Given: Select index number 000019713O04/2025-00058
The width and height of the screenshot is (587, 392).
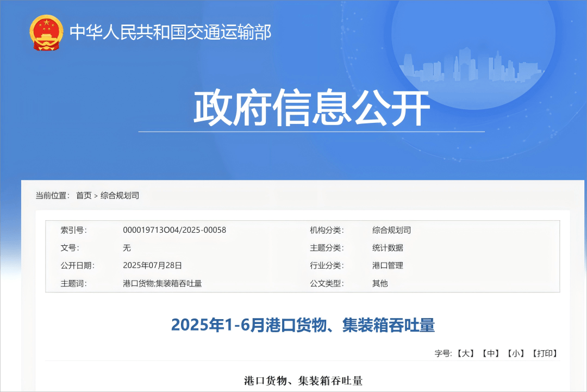Looking at the screenshot, I should tap(174, 230).
